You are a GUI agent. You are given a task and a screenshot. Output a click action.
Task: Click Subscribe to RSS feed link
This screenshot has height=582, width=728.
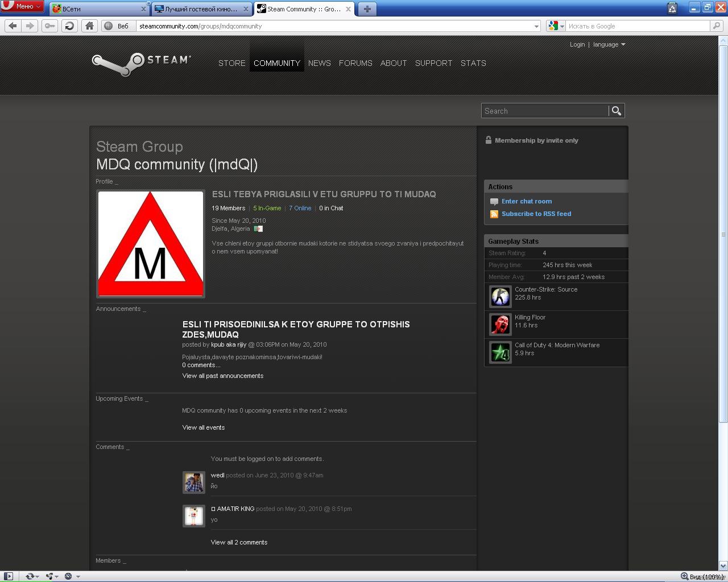click(536, 214)
